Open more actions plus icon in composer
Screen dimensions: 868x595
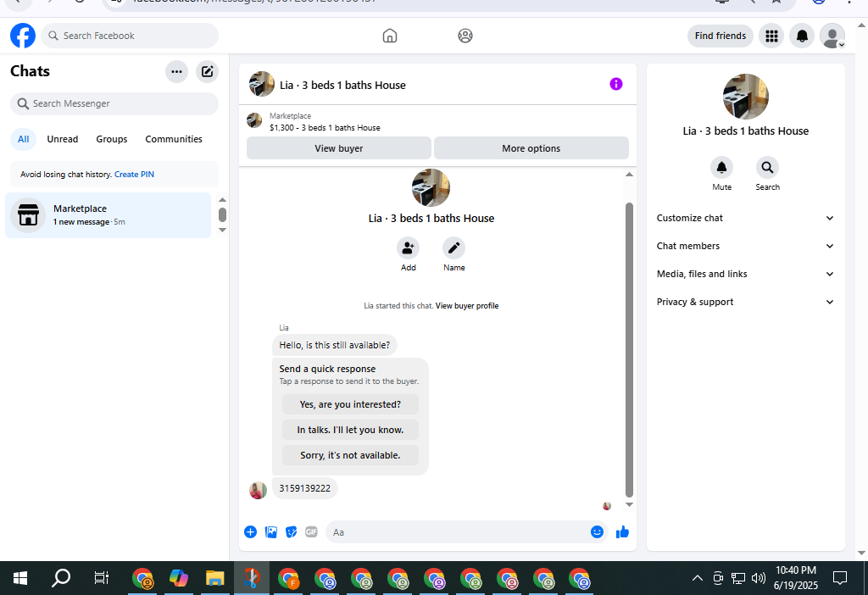[x=250, y=532]
